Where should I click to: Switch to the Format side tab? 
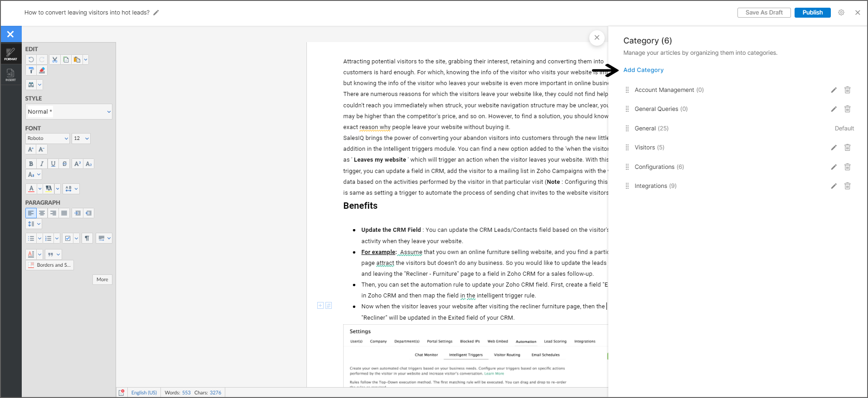coord(11,54)
